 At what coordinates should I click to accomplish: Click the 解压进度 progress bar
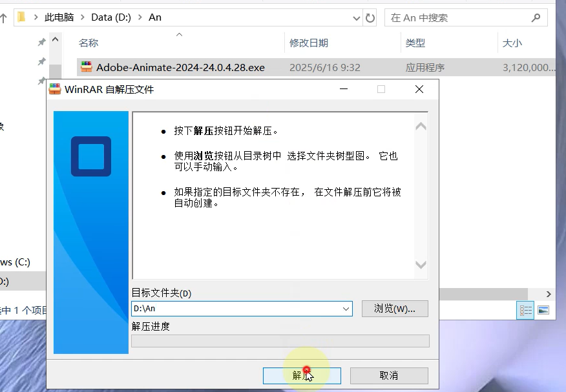pyautogui.click(x=280, y=341)
